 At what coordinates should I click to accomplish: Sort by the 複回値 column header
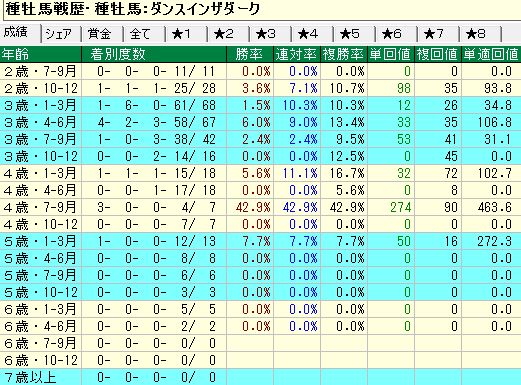pyautogui.click(x=438, y=54)
